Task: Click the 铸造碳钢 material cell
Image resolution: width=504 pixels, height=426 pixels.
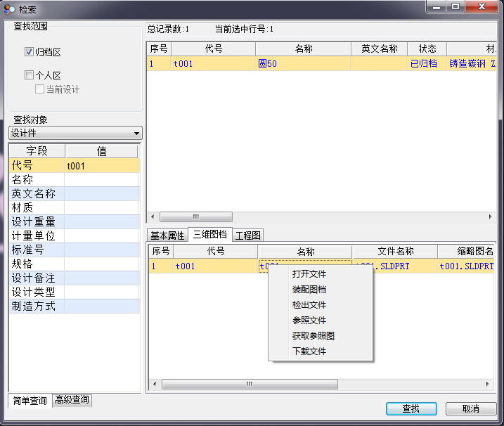Action: click(x=472, y=64)
